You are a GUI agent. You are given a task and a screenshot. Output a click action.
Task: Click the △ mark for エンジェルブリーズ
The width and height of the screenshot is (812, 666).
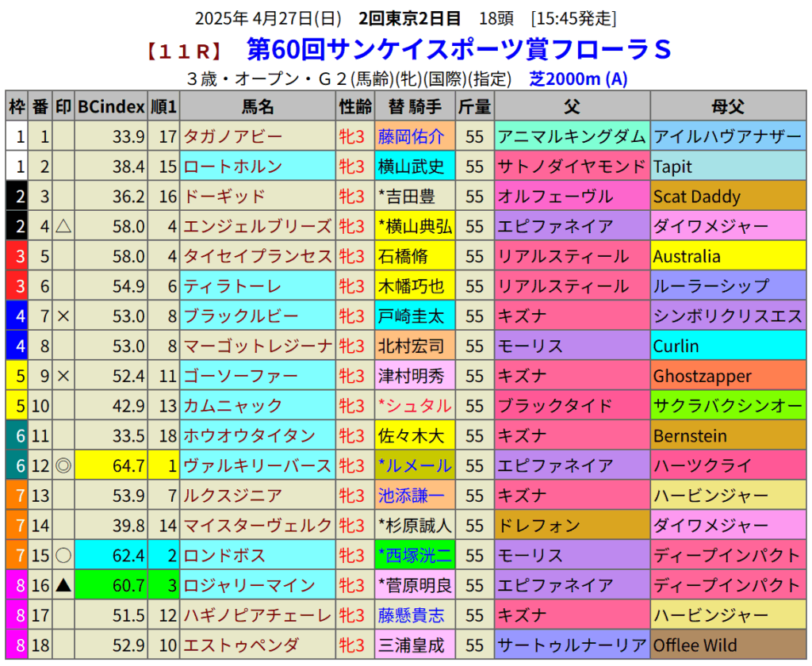[x=63, y=227]
